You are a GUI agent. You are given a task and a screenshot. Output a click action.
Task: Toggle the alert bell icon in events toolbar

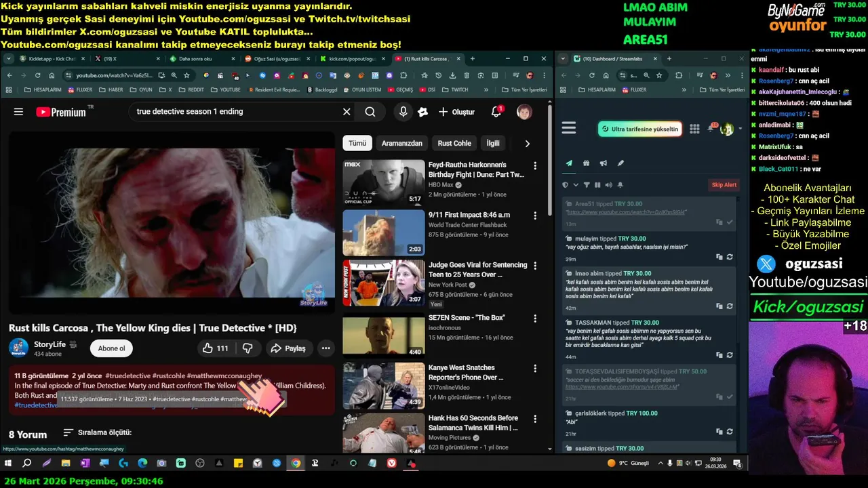pyautogui.click(x=620, y=185)
